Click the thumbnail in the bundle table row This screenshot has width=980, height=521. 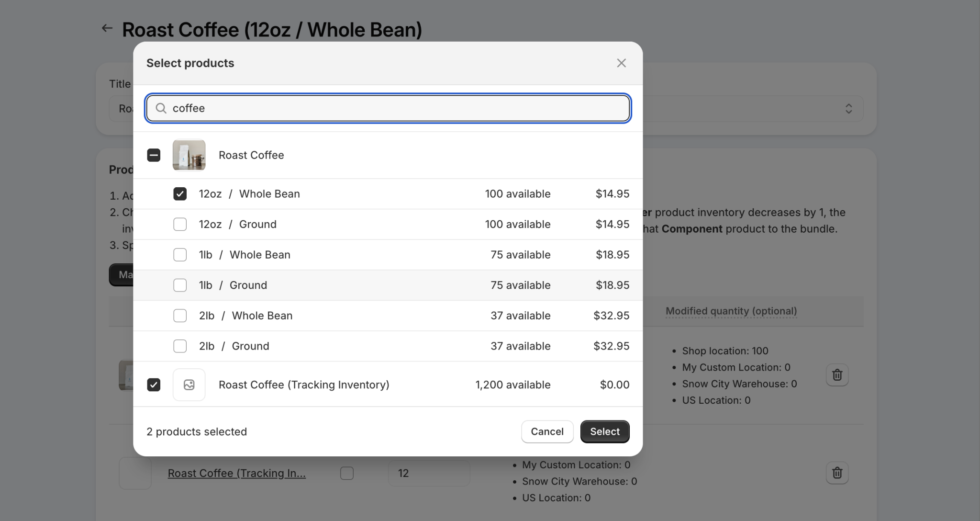click(135, 473)
